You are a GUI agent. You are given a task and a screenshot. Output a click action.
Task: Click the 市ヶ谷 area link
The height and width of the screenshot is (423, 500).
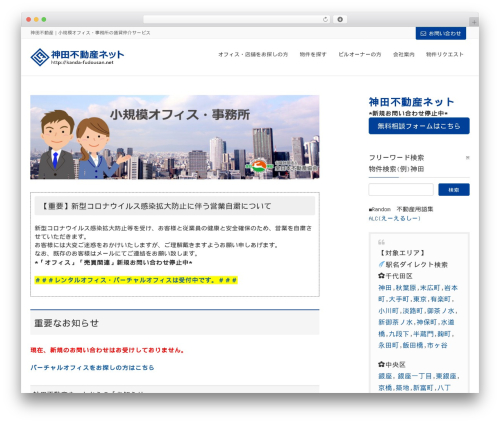coord(437,345)
